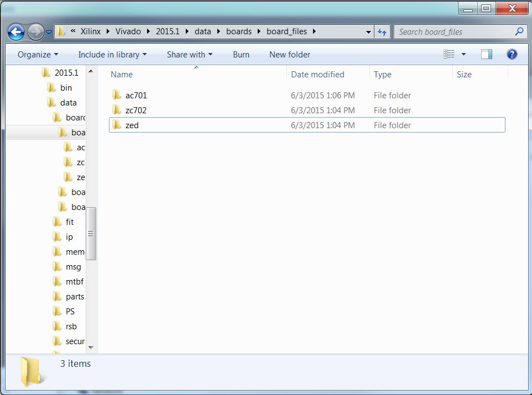This screenshot has height=395, width=532.
Task: Open the arrow after boards in path
Action: click(259, 31)
